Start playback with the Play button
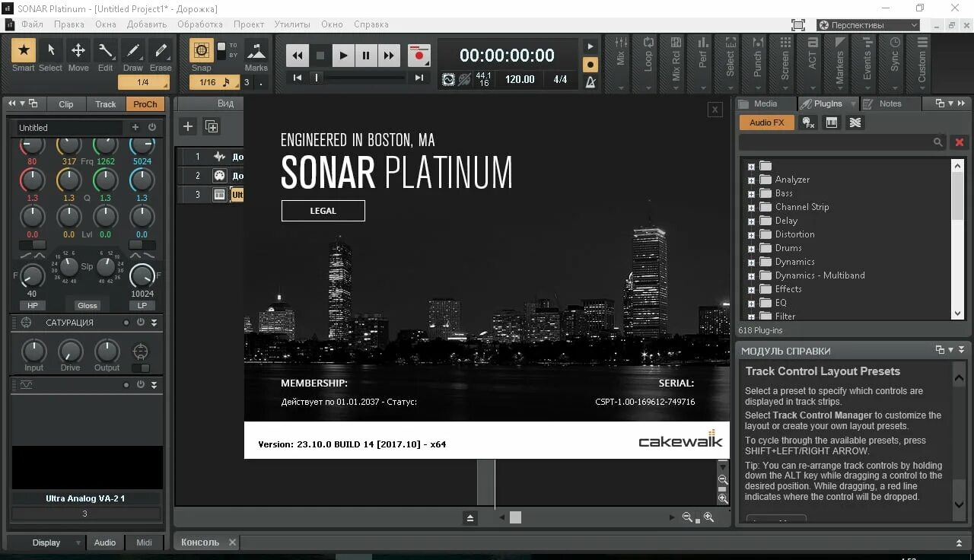This screenshot has width=974, height=560. [343, 56]
